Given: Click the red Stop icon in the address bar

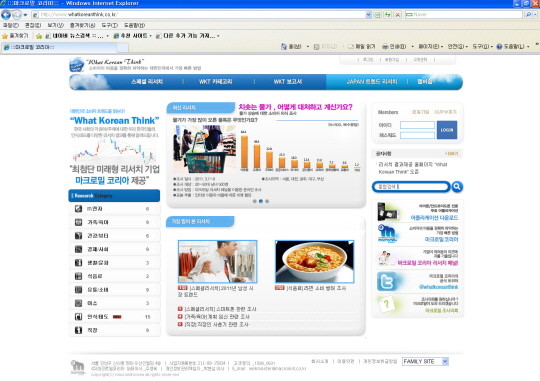Looking at the screenshot, I should pyautogui.click(x=398, y=15).
